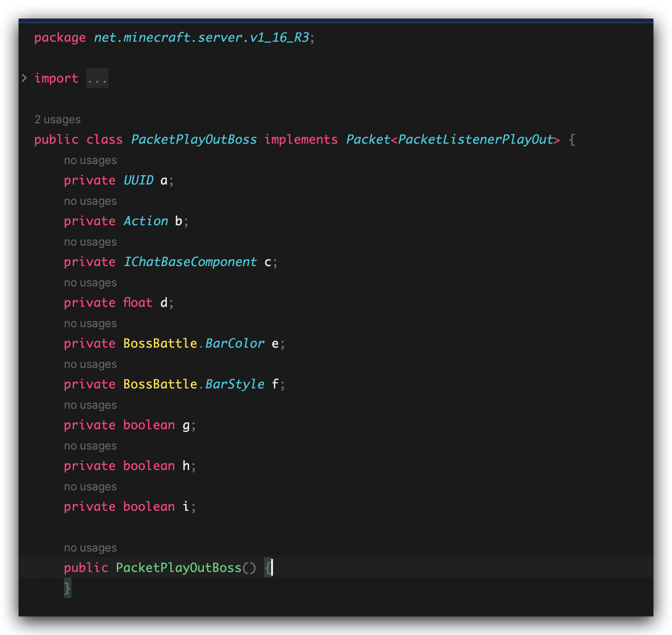Screen dimensions: 672x635
Task: Click BossBattle on the BarStyle line
Action: pyautogui.click(x=160, y=384)
